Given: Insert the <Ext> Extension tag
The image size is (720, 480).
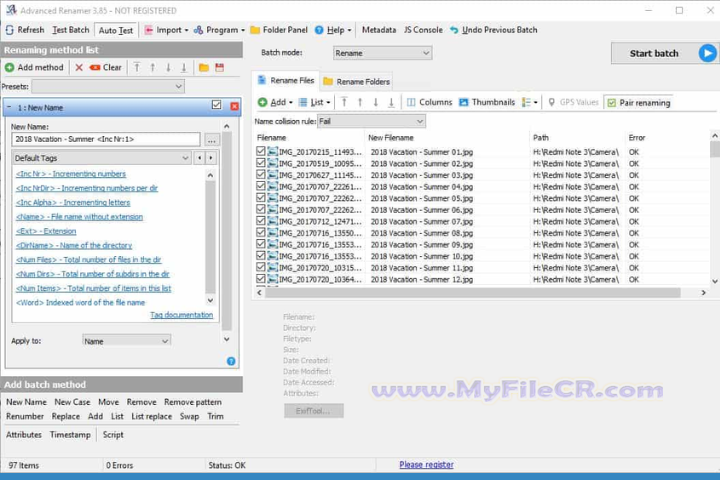Looking at the screenshot, I should (46, 231).
